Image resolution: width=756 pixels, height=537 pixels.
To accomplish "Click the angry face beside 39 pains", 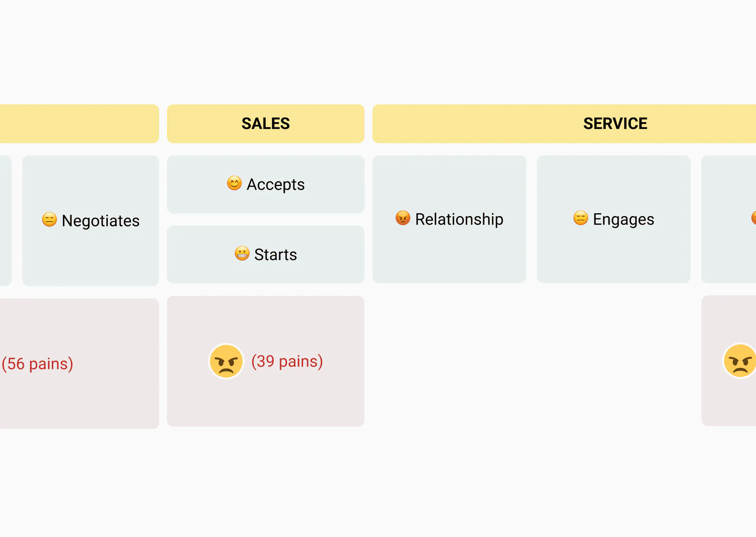I will point(226,361).
